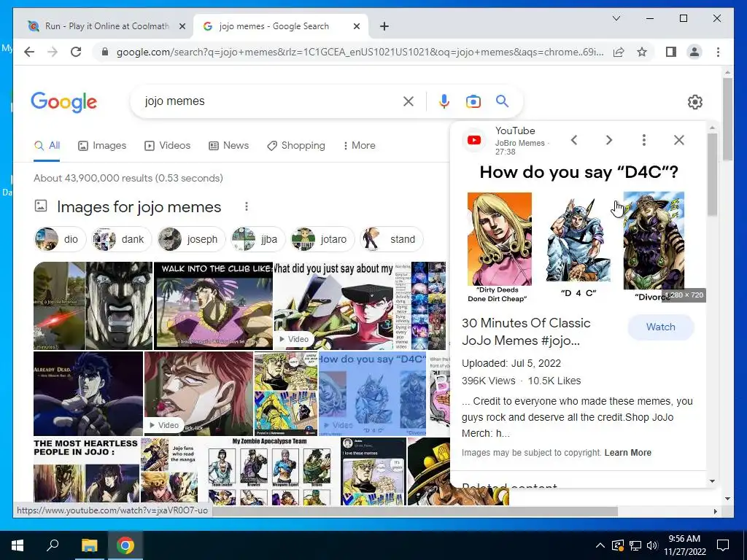Viewport: 747px width, 560px height.
Task: Share this page icon in address bar
Action: pos(619,52)
